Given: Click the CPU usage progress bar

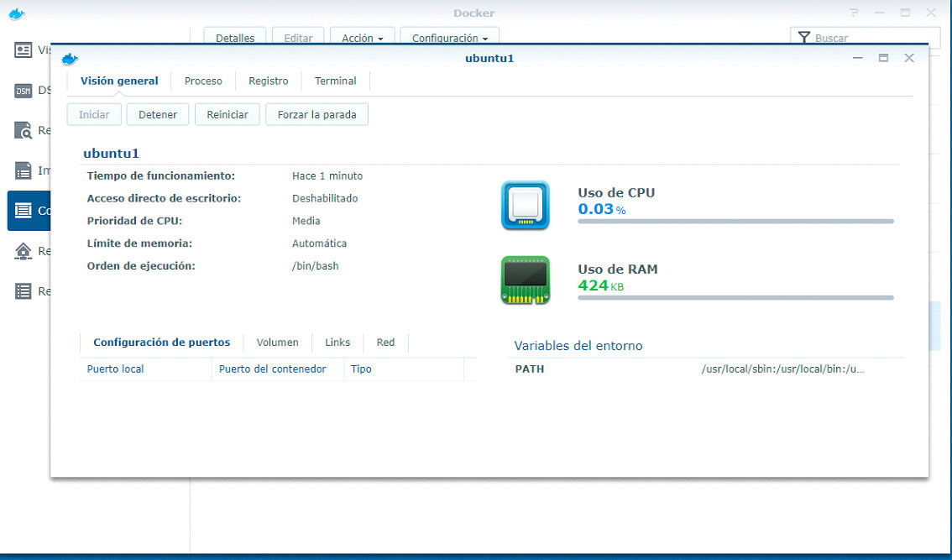Looking at the screenshot, I should tap(736, 221).
